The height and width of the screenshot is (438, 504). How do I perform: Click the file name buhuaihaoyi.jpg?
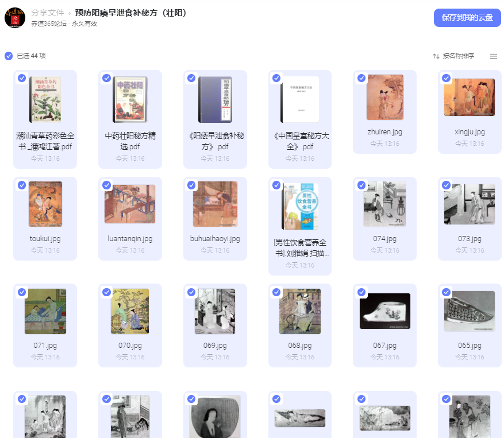[x=215, y=239]
